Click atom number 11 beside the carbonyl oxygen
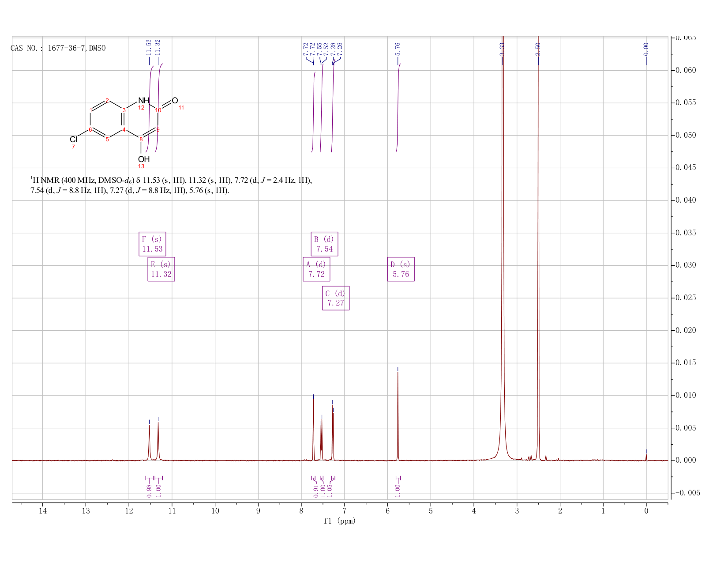The image size is (728, 563). (181, 107)
